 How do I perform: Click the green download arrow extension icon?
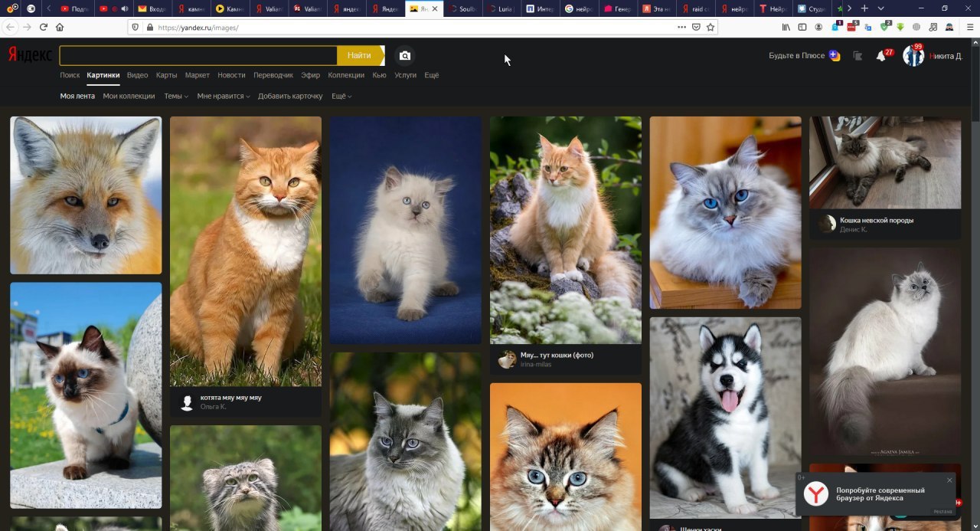900,27
